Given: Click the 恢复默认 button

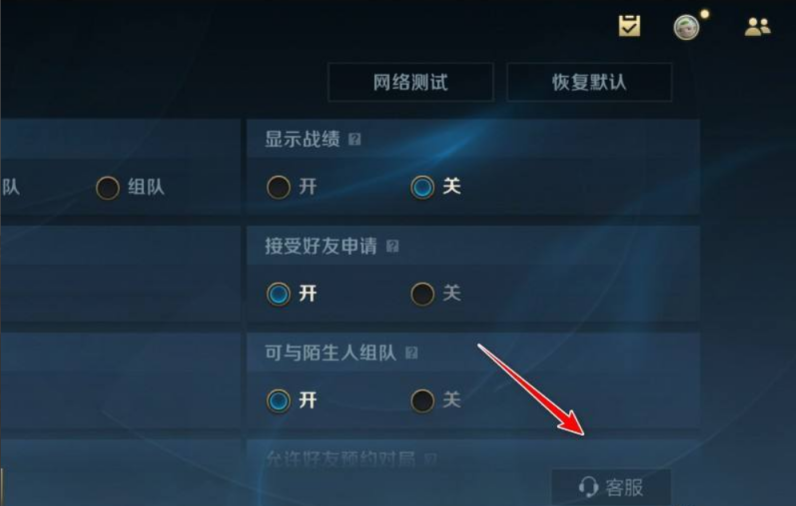Looking at the screenshot, I should coord(589,82).
